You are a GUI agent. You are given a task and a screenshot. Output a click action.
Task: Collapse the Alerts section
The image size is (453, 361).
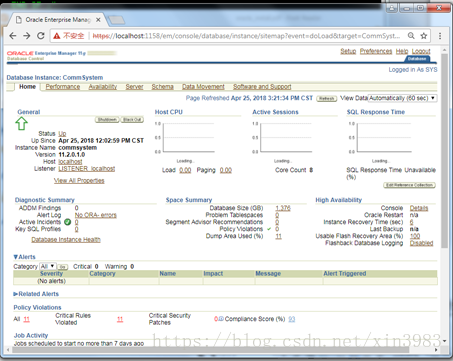point(15,257)
